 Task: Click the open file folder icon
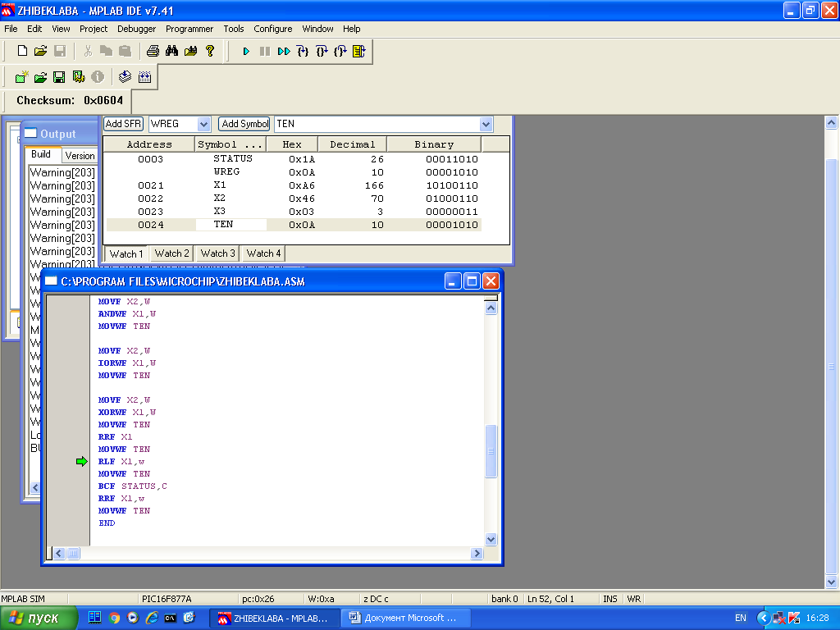coord(41,51)
